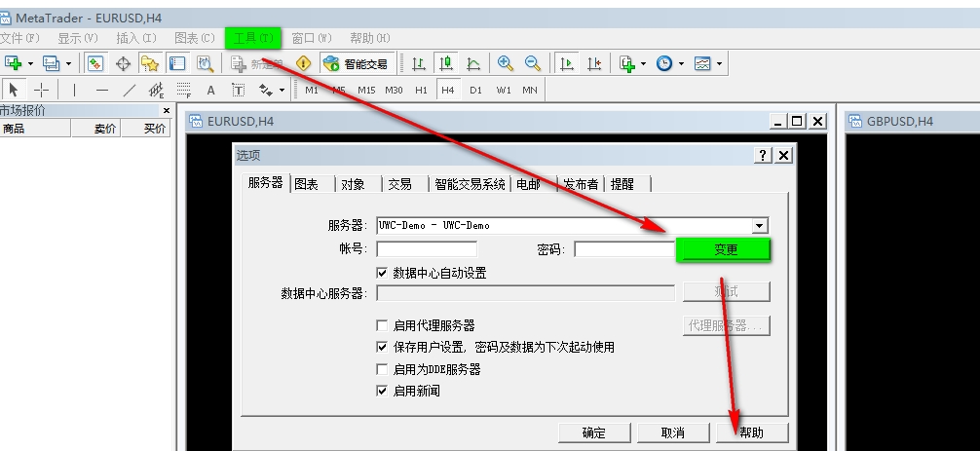
Task: Toggle the 智能交易 auto-trading button
Action: click(x=357, y=63)
